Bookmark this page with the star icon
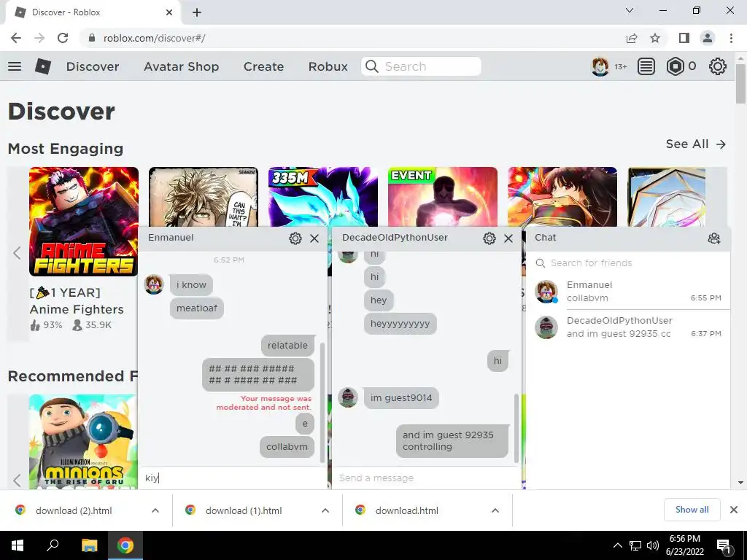The image size is (747, 560). pyautogui.click(x=655, y=38)
